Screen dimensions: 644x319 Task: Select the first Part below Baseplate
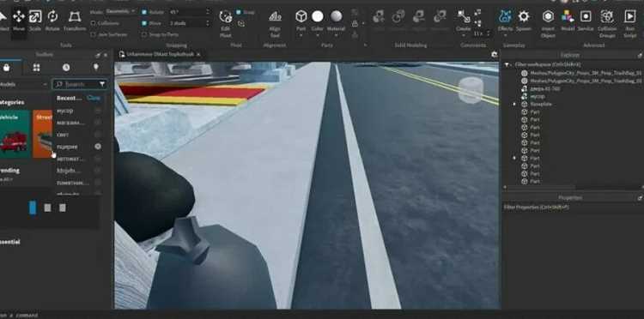tap(535, 112)
